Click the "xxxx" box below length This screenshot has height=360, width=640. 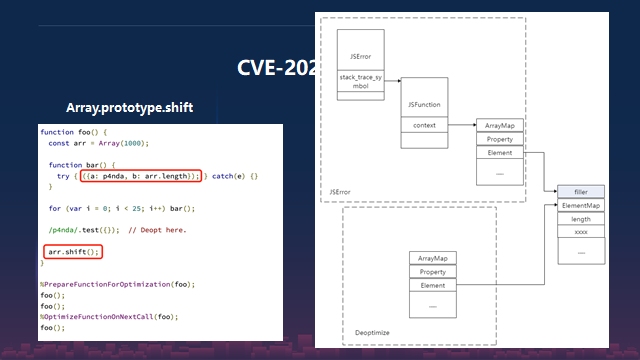coord(581,231)
